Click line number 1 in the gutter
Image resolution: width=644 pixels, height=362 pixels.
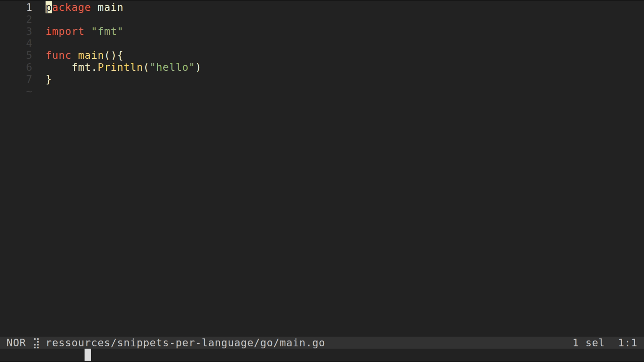[x=29, y=7]
